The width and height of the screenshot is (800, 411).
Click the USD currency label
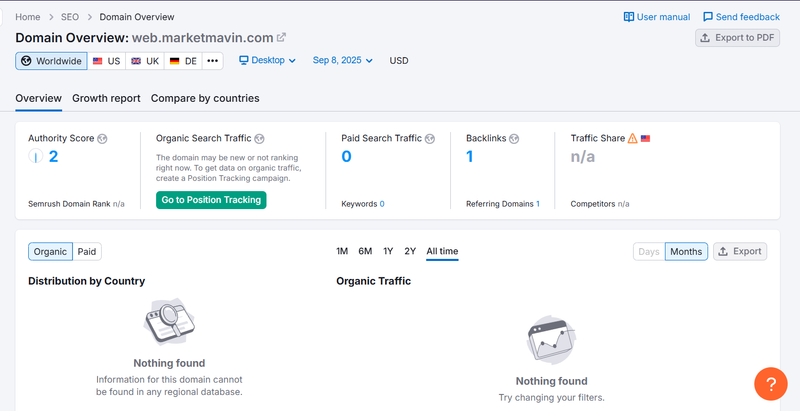(x=399, y=61)
